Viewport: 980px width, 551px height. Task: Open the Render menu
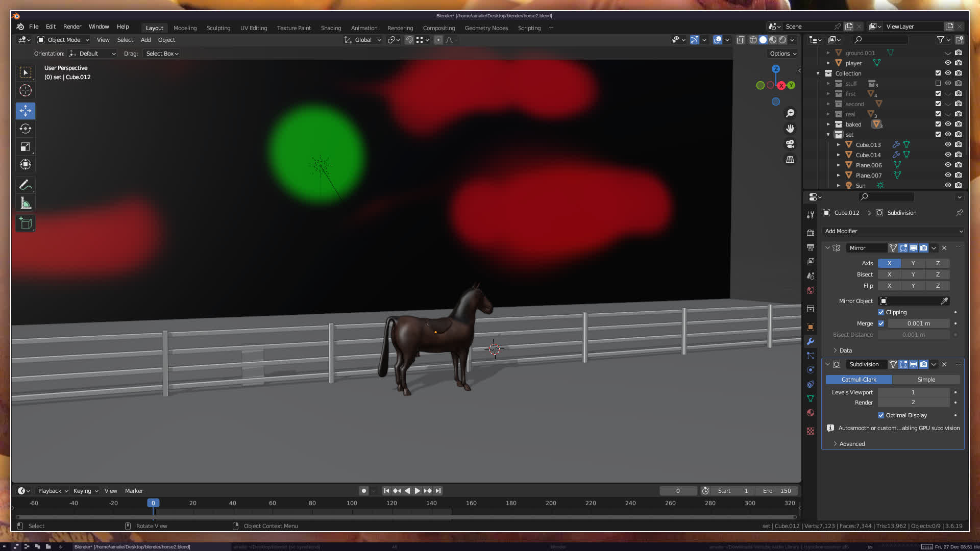pos(72,27)
